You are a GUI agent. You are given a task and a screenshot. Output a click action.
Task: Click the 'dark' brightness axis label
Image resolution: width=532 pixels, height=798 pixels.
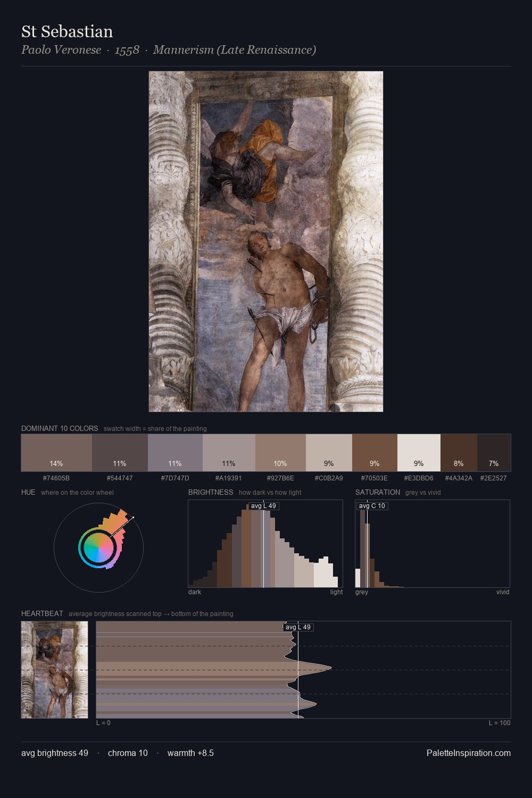point(195,592)
